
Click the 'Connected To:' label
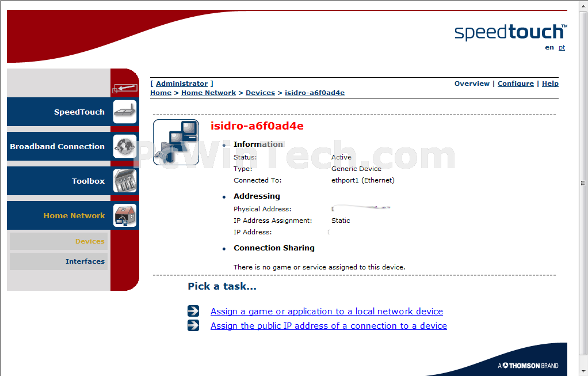point(258,180)
